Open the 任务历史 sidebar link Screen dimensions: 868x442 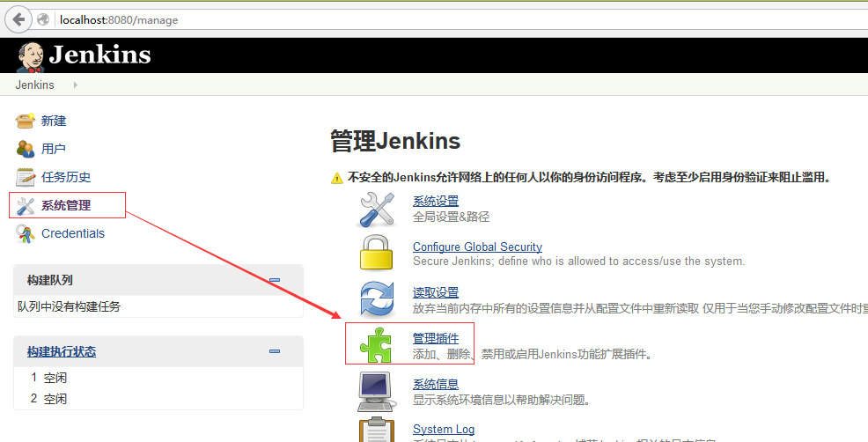[66, 177]
